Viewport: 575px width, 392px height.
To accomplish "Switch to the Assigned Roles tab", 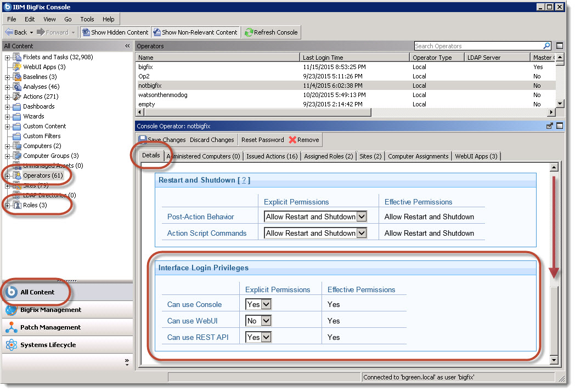I will [328, 156].
